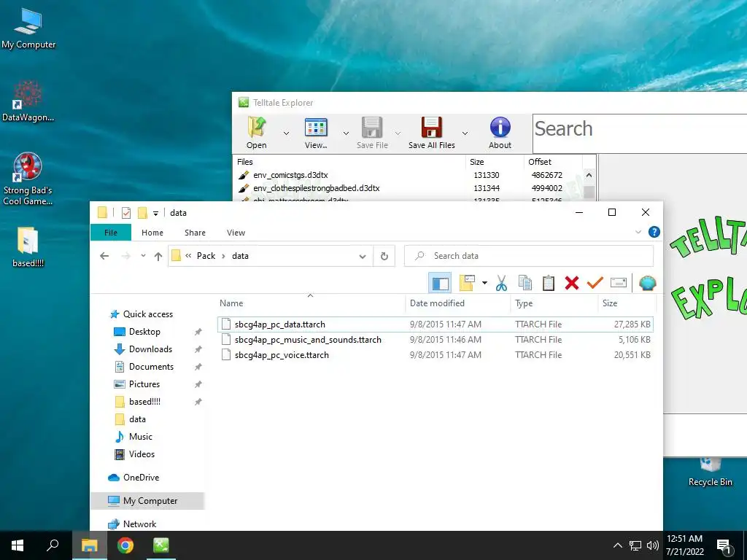Click the Search data input field
Viewport: 747px width, 560px height.
point(529,256)
